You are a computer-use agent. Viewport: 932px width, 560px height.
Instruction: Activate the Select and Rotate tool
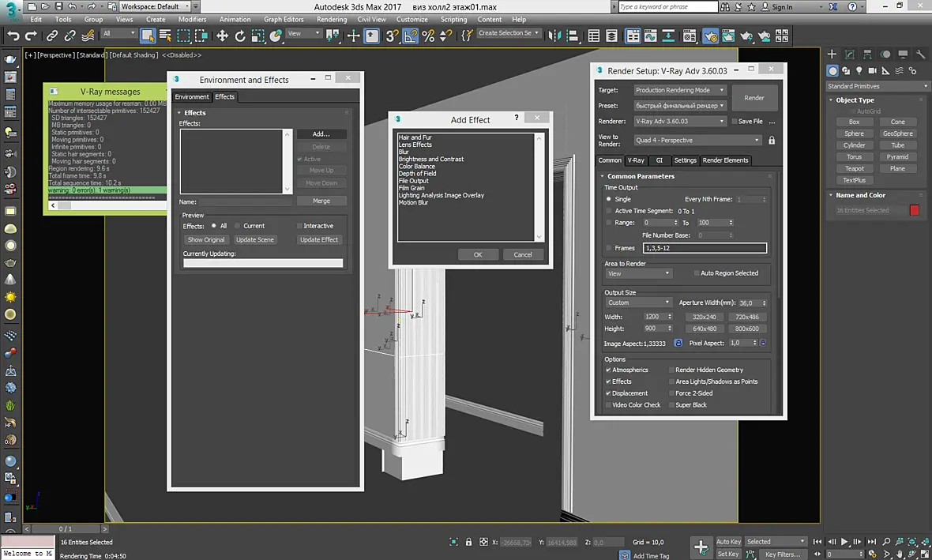pos(239,36)
